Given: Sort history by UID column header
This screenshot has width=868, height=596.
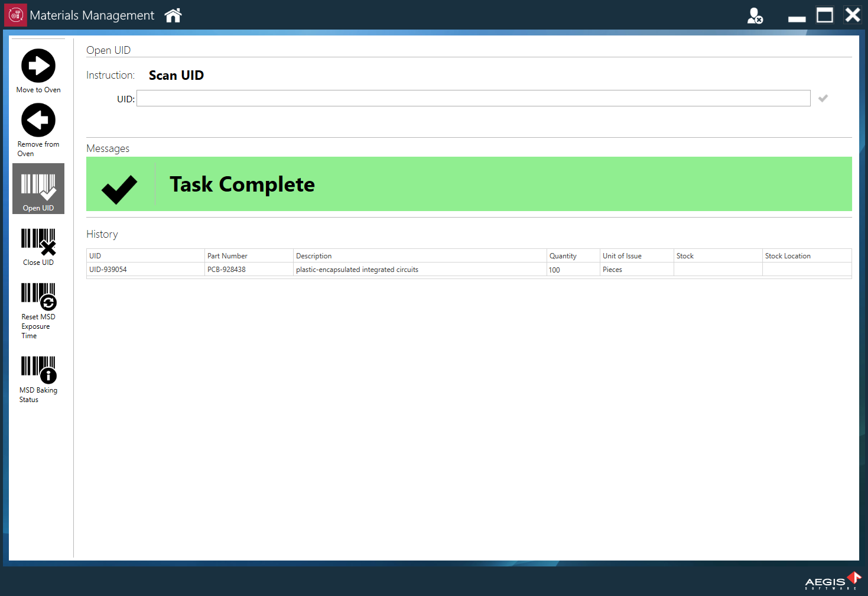Looking at the screenshot, I should [x=145, y=256].
